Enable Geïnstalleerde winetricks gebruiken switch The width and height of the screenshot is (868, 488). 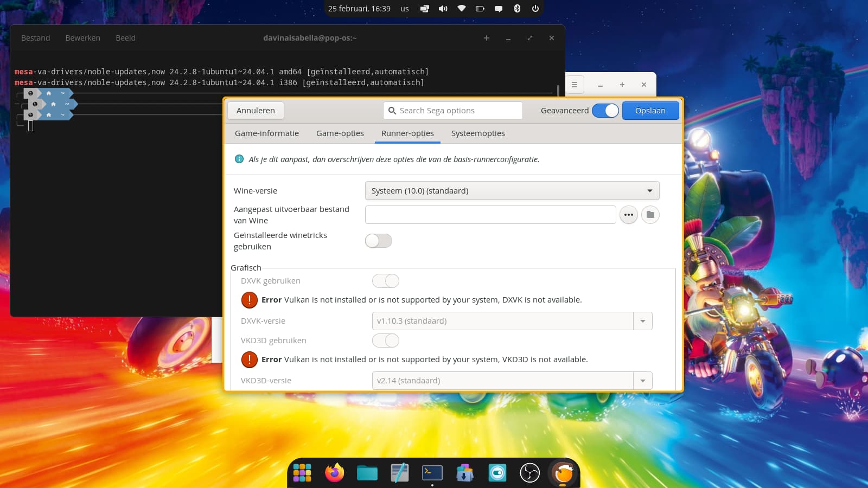pyautogui.click(x=379, y=241)
